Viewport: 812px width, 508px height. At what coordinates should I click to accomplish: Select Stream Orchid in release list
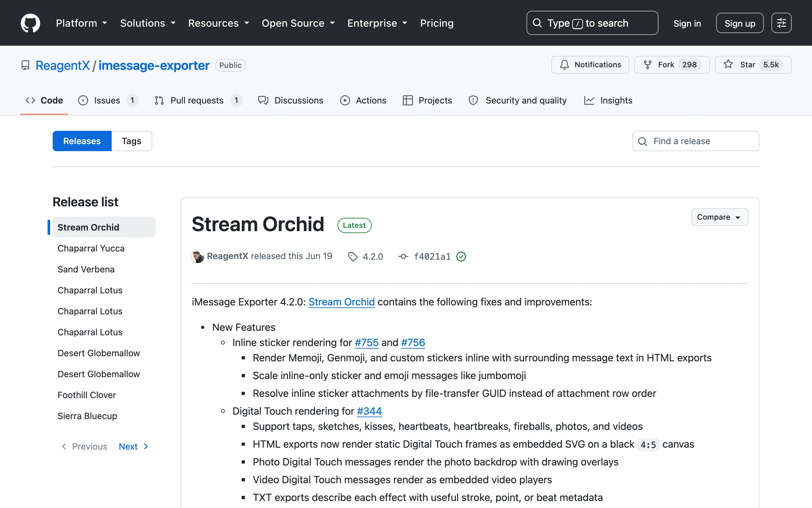point(104,227)
